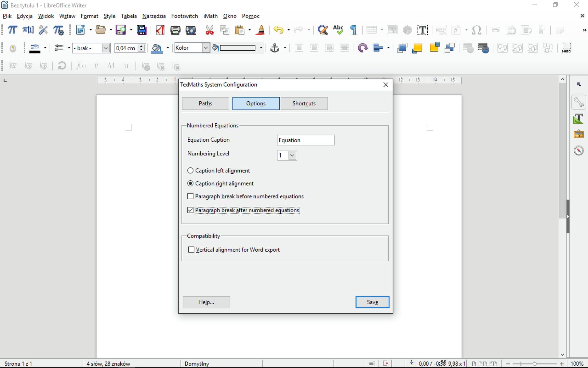Open the sidebar Gallery icon

point(578,134)
